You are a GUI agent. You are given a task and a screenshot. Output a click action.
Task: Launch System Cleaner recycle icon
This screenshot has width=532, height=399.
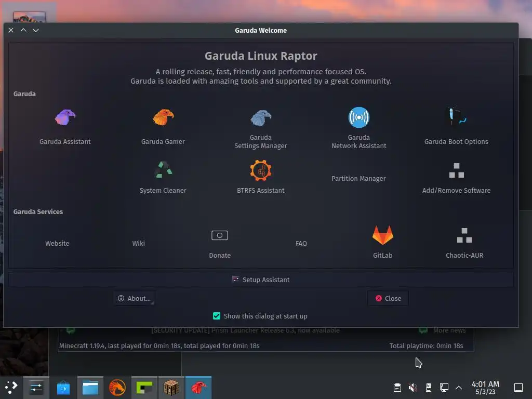[163, 170]
